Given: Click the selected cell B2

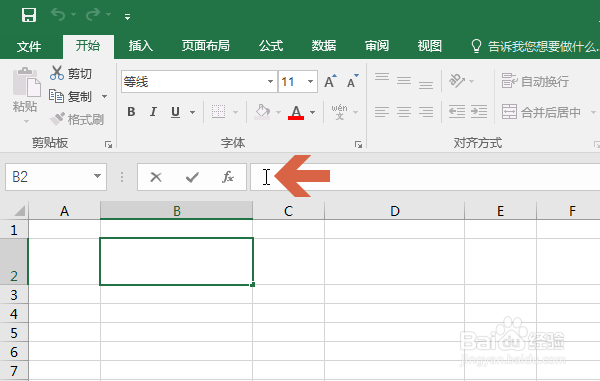Looking at the screenshot, I should (176, 262).
